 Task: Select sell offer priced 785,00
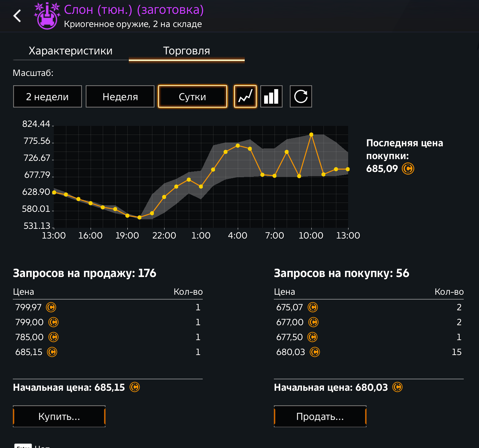(108, 337)
